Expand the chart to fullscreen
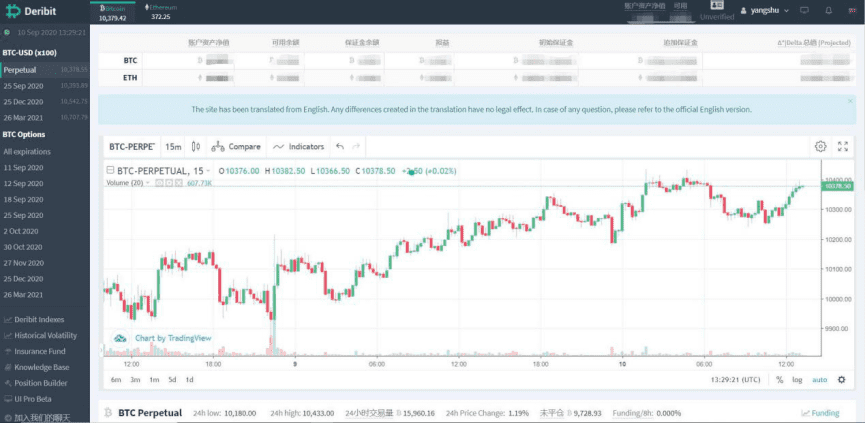This screenshot has height=423, width=865. pos(842,146)
